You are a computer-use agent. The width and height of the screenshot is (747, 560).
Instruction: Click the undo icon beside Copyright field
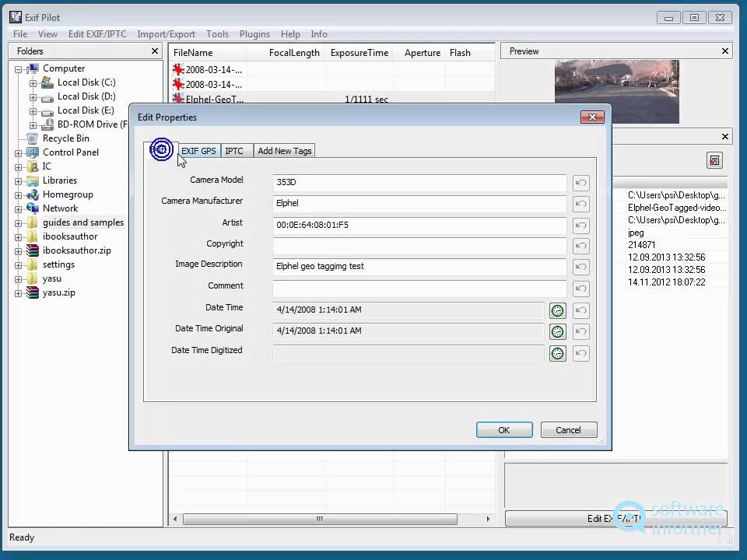pos(580,247)
